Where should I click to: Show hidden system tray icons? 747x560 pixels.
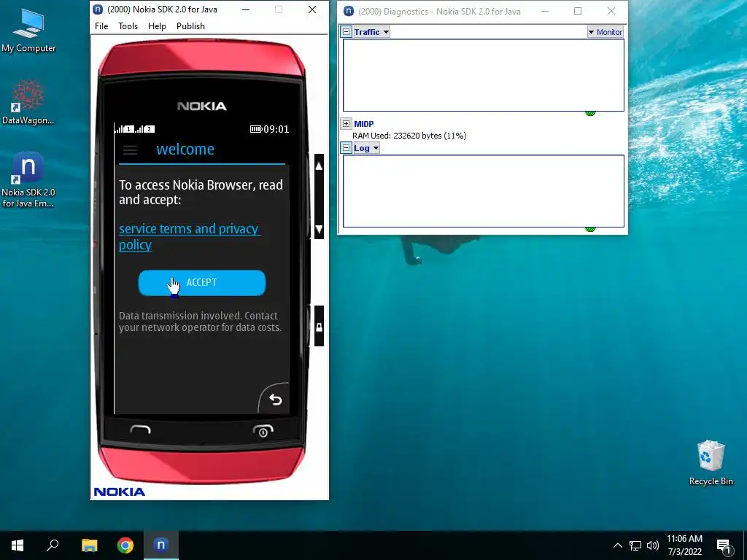[617, 545]
